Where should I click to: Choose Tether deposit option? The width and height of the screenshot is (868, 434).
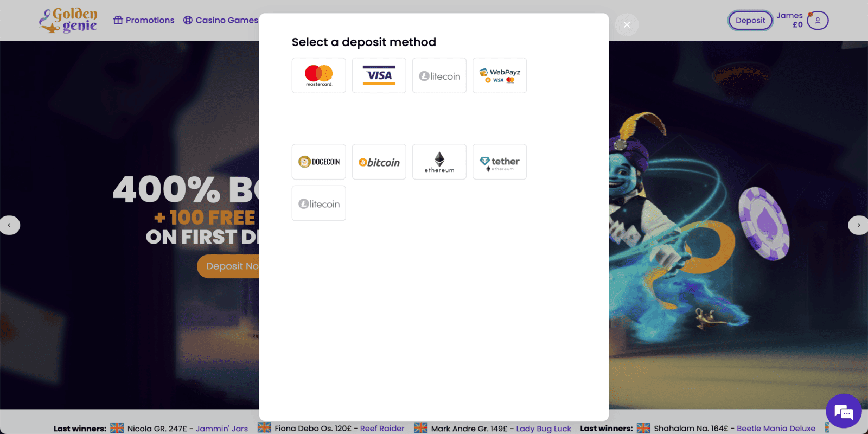(x=499, y=162)
